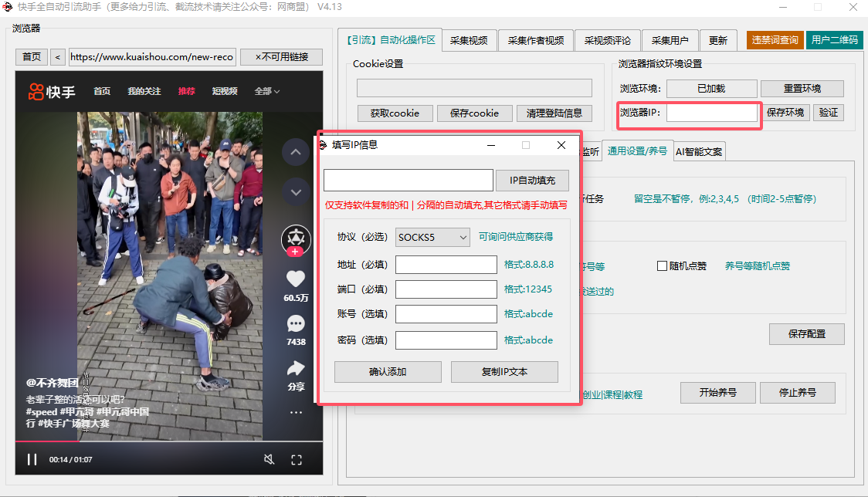Click the IP自动填充 button
868x497 pixels.
tap(532, 181)
